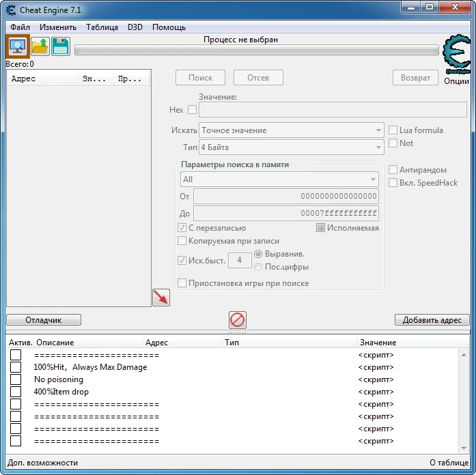Viewport: 476px width, 475px height.
Task: Toggle the Hex checkbox
Action: point(192,109)
